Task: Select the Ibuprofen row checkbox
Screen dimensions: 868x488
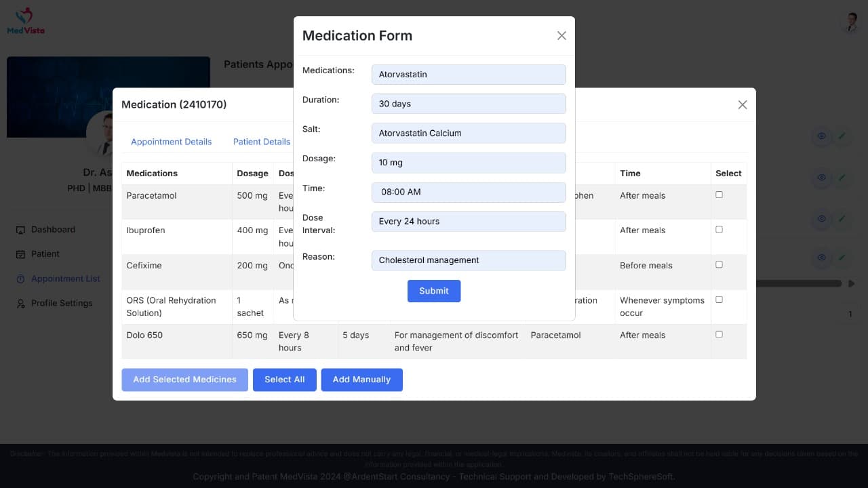Action: 719,230
